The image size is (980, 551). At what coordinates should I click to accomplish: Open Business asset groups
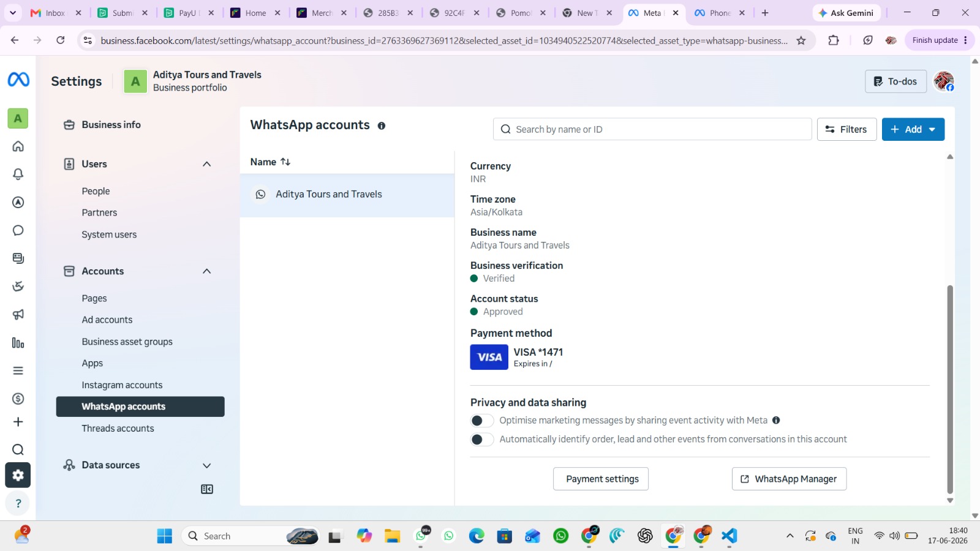127,342
